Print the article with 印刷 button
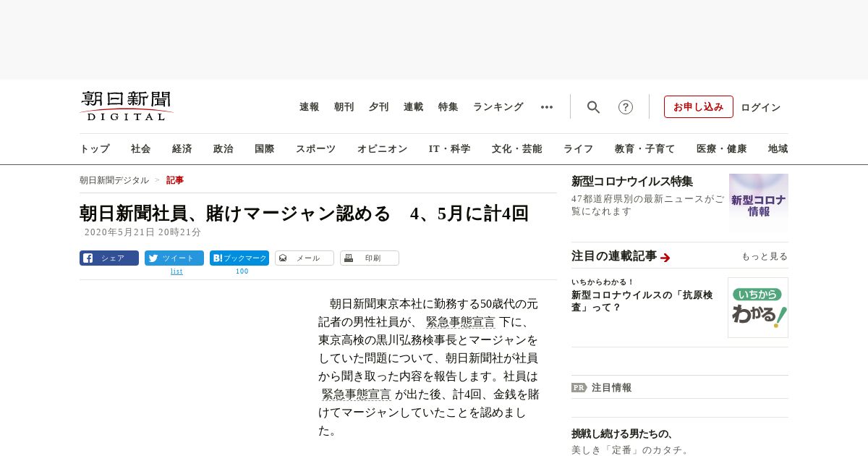 (x=370, y=258)
